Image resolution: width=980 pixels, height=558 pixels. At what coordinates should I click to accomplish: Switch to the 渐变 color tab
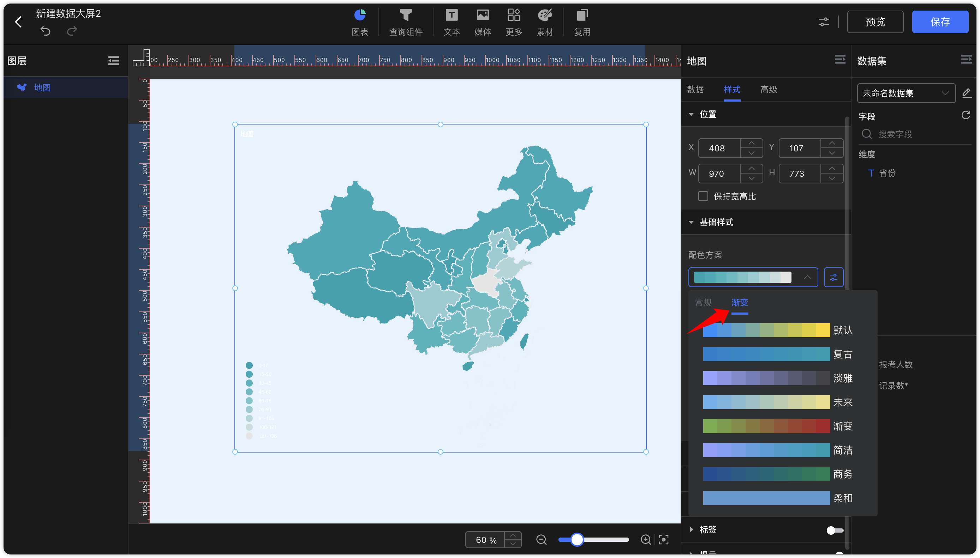740,302
